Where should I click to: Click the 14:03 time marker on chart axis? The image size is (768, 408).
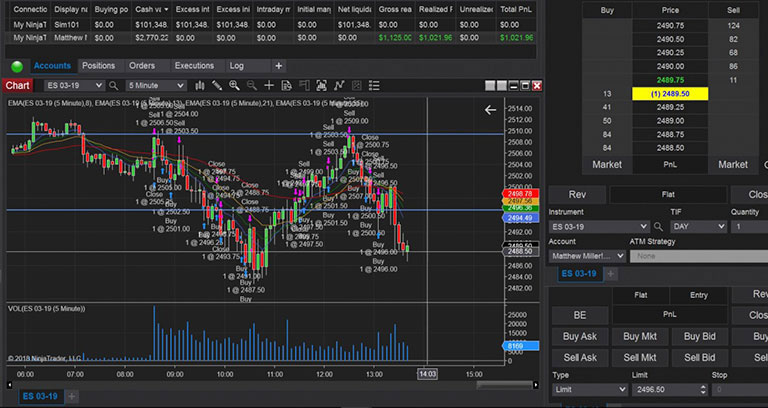[427, 374]
